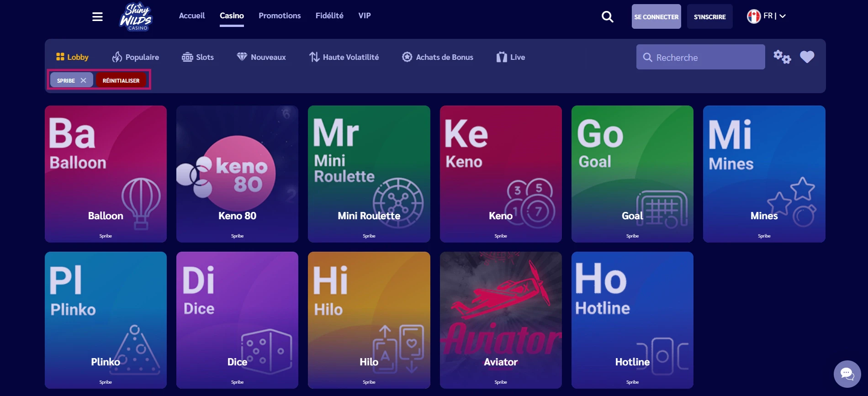Select the Populaire category tab

[x=135, y=57]
